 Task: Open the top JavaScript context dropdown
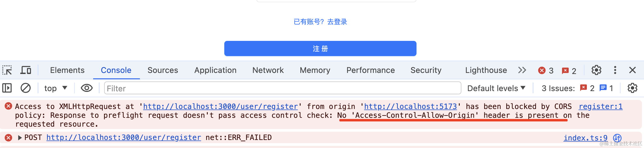[56, 88]
